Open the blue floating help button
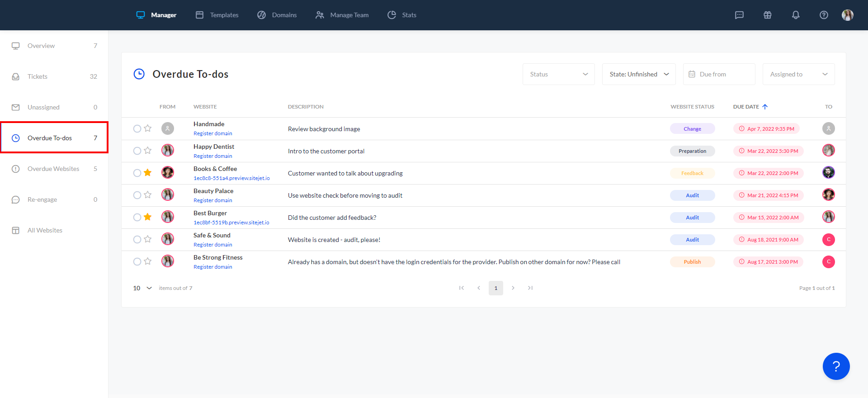868x398 pixels. pyautogui.click(x=836, y=366)
